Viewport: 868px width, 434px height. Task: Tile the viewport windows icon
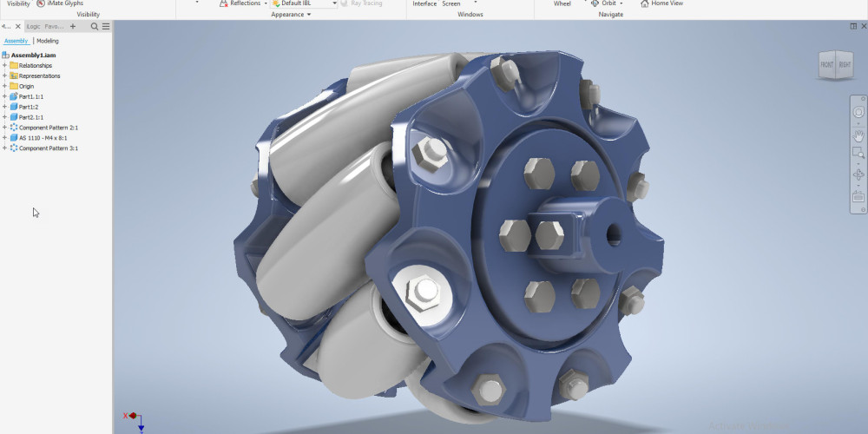853,26
